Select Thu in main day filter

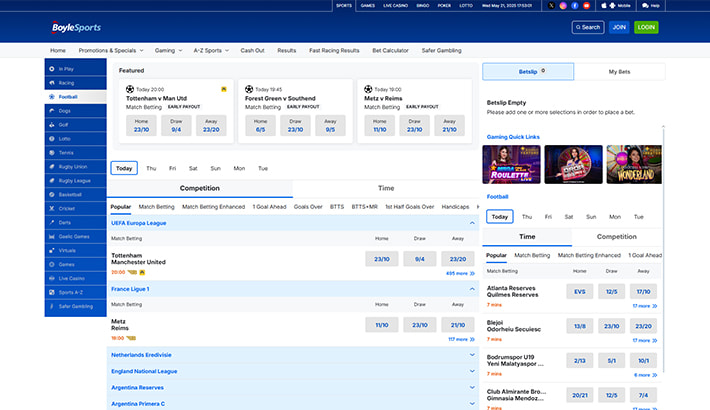point(151,168)
